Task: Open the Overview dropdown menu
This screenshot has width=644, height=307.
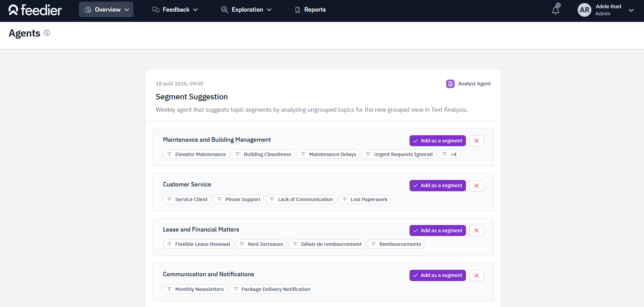Action: (x=106, y=10)
